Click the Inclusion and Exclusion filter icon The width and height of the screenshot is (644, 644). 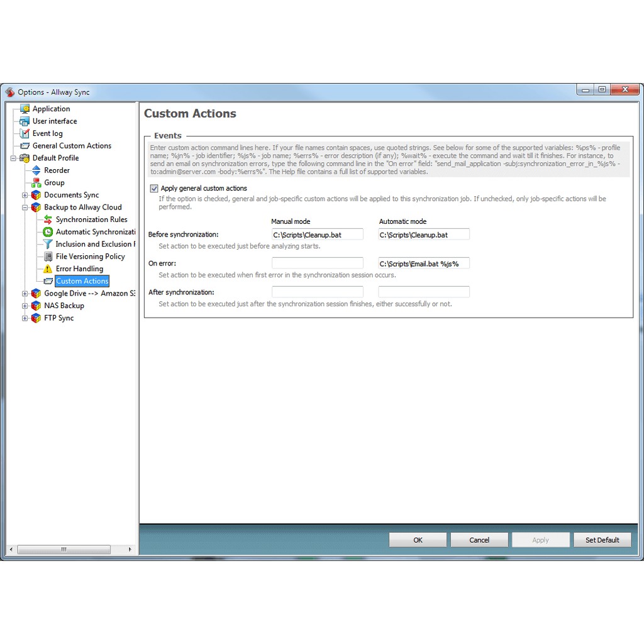pyautogui.click(x=48, y=244)
